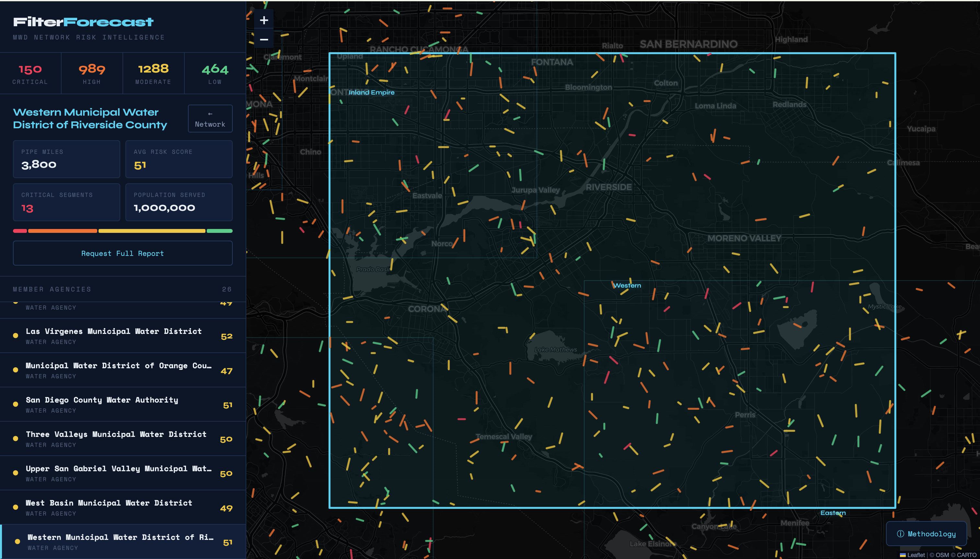
Task: Select Western Municipal Water District of Riverside row
Action: click(122, 542)
